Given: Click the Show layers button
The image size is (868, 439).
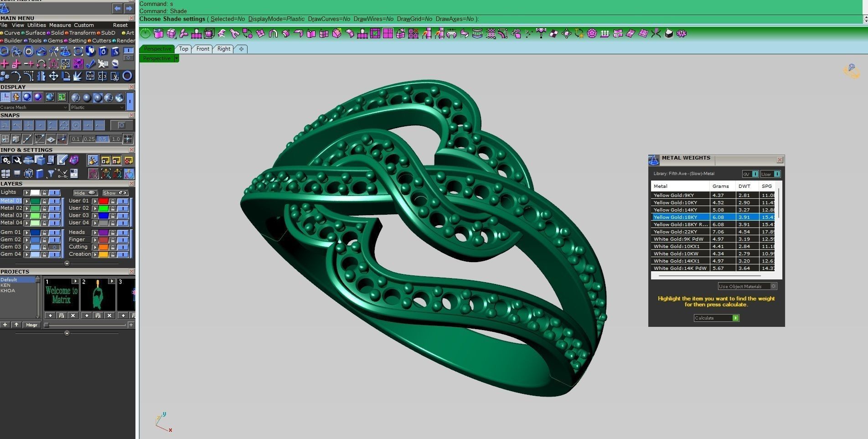Looking at the screenshot, I should coord(115,193).
